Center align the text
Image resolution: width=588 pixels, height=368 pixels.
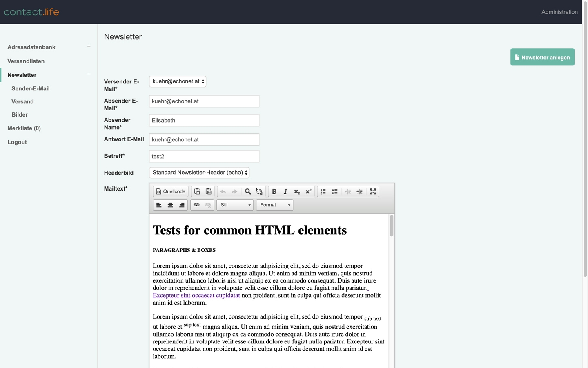[x=170, y=205]
